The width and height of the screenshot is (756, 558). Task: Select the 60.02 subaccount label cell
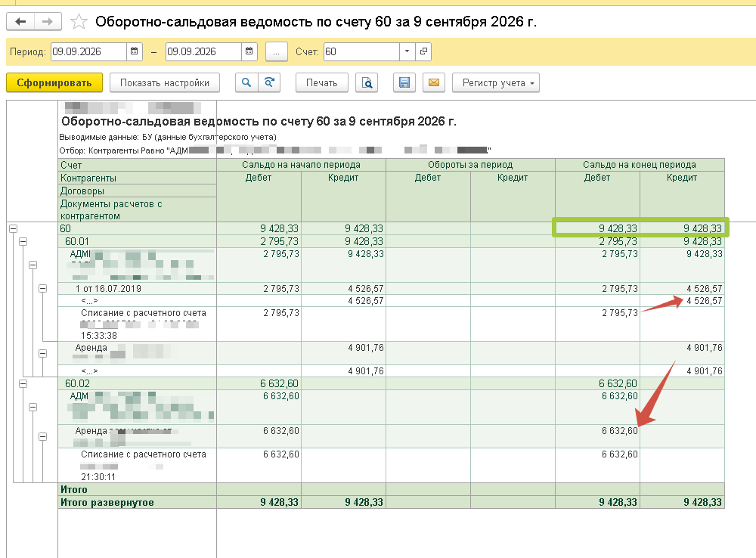(138, 384)
